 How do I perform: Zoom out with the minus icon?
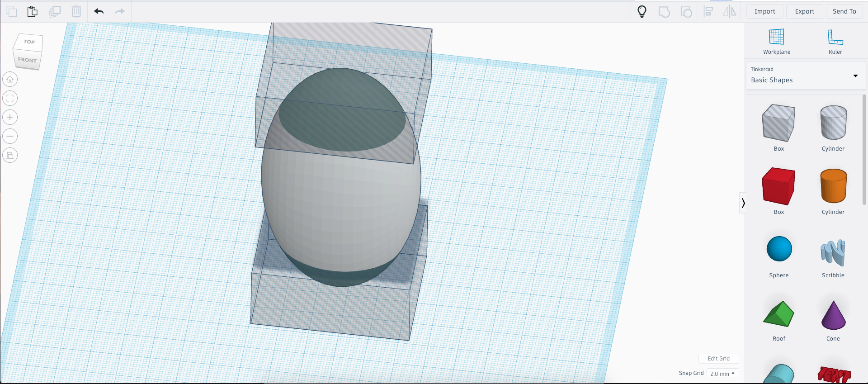coord(10,136)
